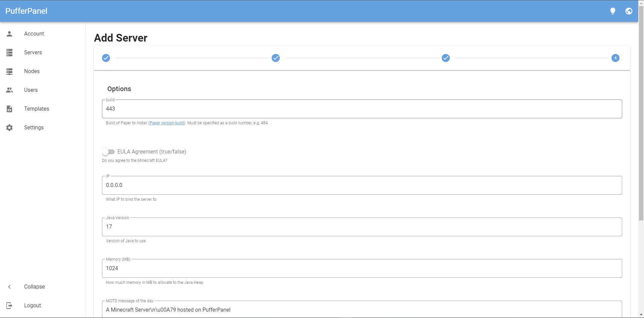Open Nodes using the sidebar icon
The width and height of the screenshot is (644, 318).
pos(9,71)
